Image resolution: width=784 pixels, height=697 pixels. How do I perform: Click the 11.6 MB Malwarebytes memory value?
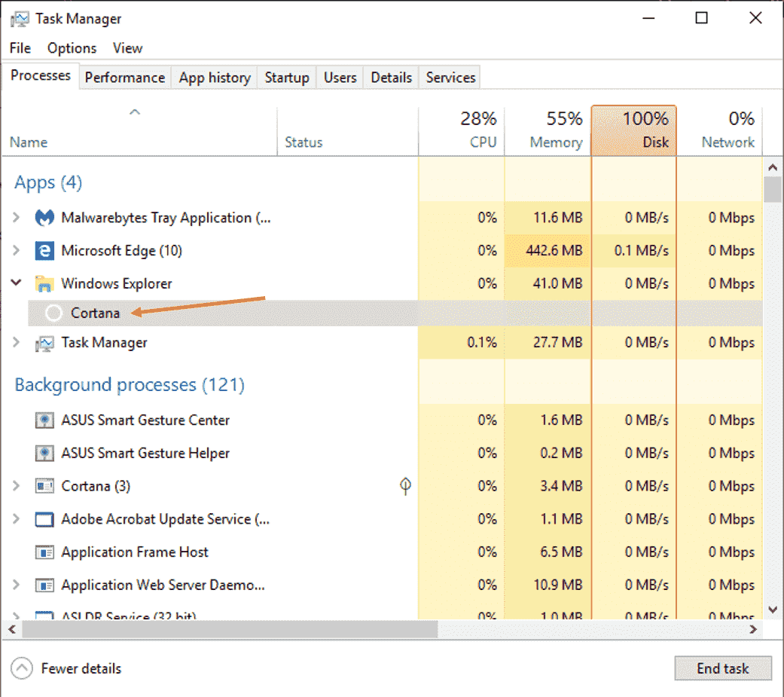coord(557,218)
